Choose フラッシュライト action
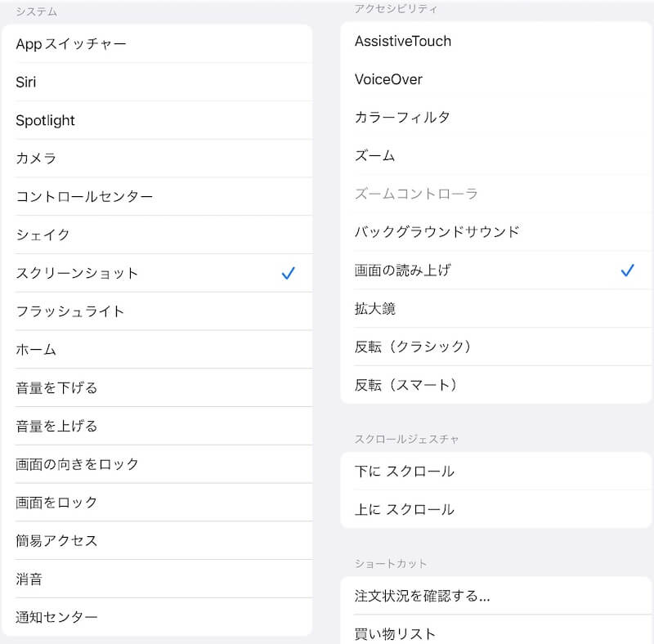Viewport: 654px width, 644px height. pos(157,311)
